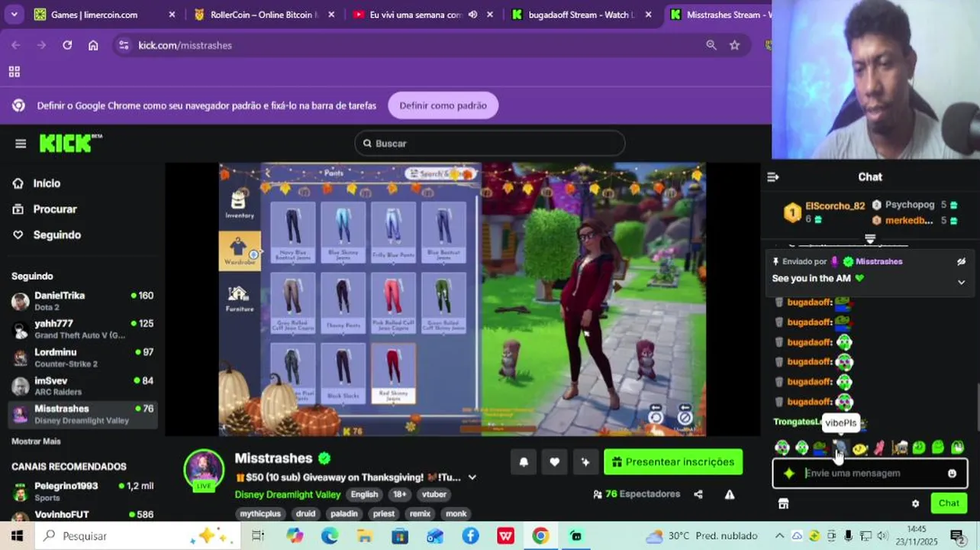Hide the pinned message
Viewport: 980px width, 550px height.
coord(962,261)
